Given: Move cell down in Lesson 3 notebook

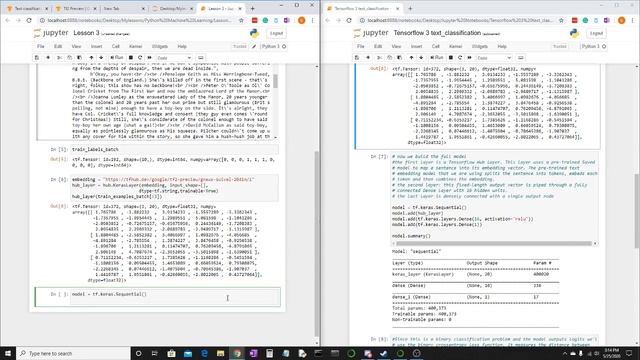Looking at the screenshot, I should [101, 58].
